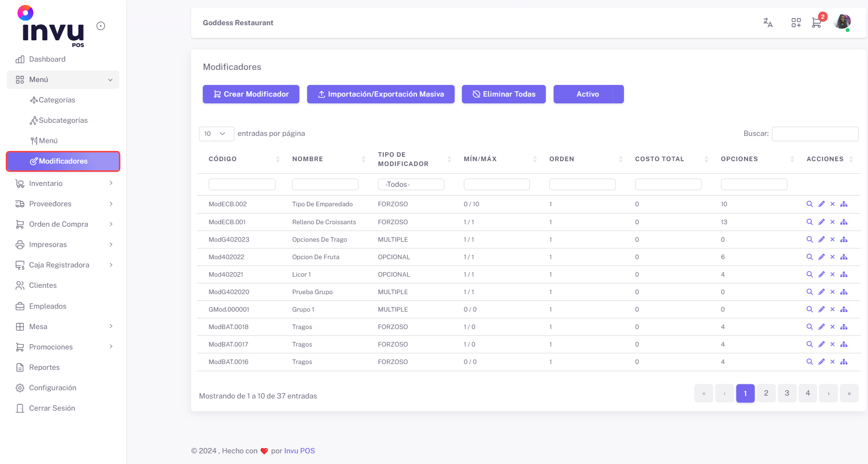Go to next page with single arrow
The height and width of the screenshot is (464, 868).
(829, 393)
